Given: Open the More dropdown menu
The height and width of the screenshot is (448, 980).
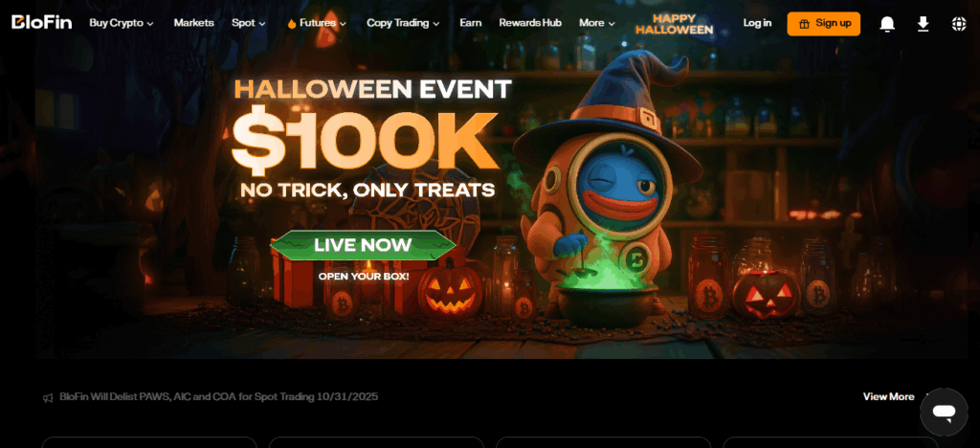Looking at the screenshot, I should (597, 23).
